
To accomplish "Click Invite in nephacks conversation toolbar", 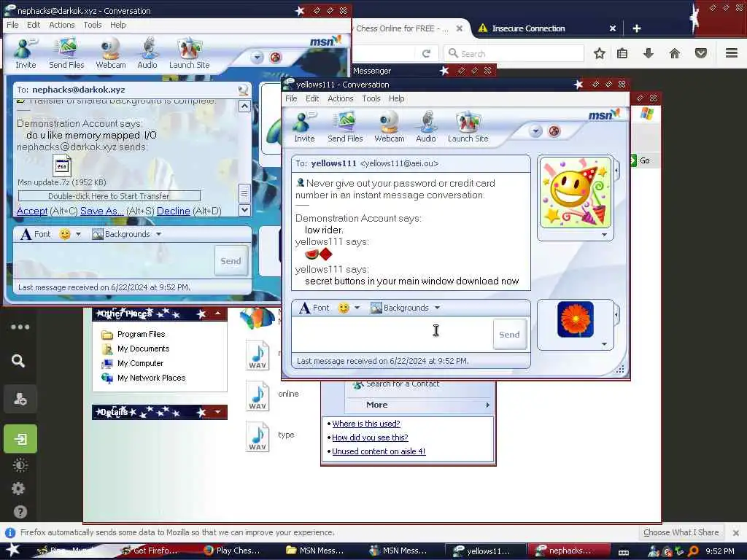I will [26, 53].
